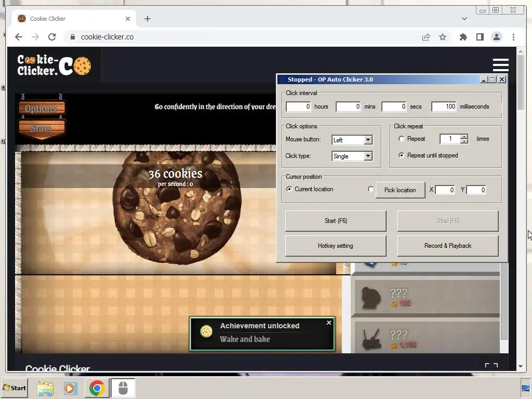Screen dimensions: 532x399
Task: Open the Chrome extensions puzzle icon
Action: tap(463, 37)
